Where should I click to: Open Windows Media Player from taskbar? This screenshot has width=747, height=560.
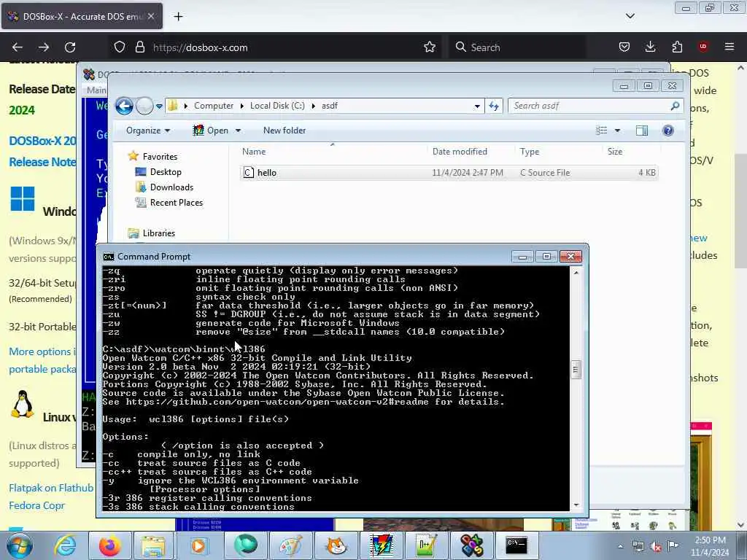198,545
